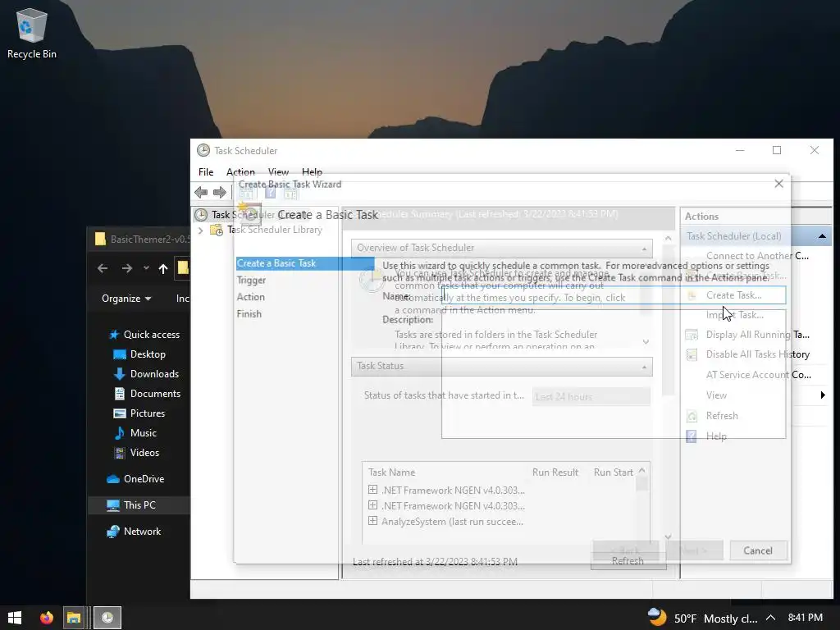The height and width of the screenshot is (630, 840).
Task: Click the Run Result column header
Action: [555, 472]
